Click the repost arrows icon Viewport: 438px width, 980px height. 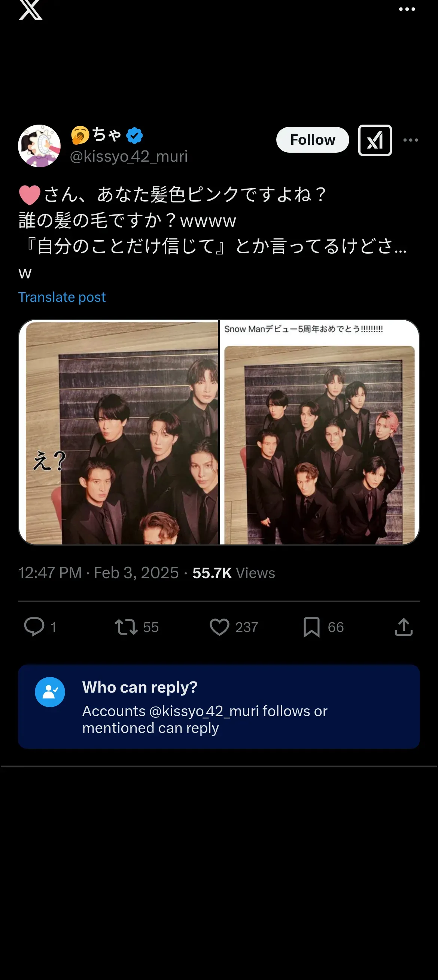[x=126, y=627]
